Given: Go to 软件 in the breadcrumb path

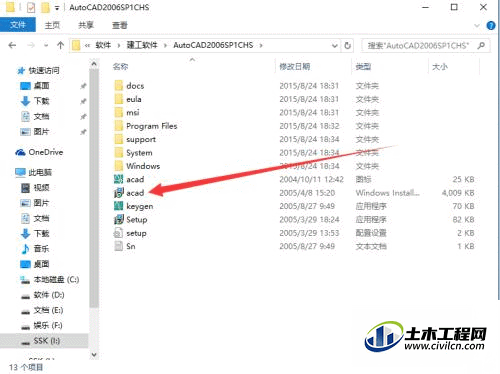Looking at the screenshot, I should click(x=103, y=45).
